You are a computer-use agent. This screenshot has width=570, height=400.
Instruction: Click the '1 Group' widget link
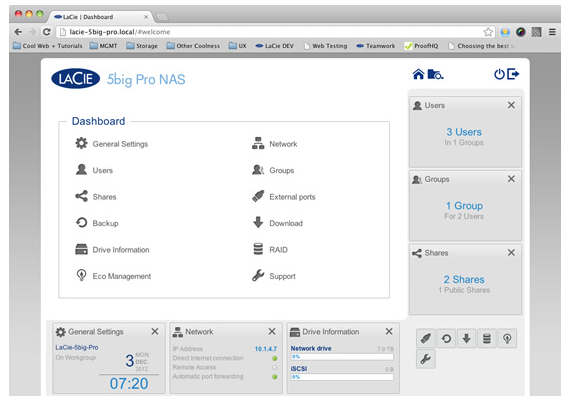pos(464,206)
